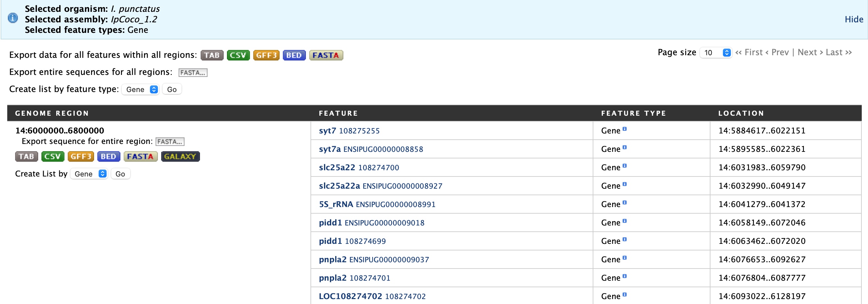The height and width of the screenshot is (304, 868).
Task: Go to Prev page
Action: [x=777, y=53]
